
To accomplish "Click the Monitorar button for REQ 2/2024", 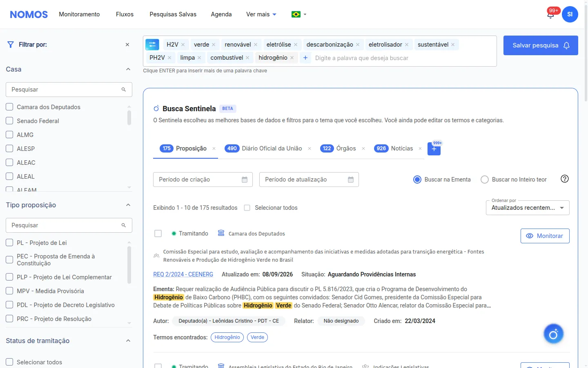I will (x=545, y=236).
